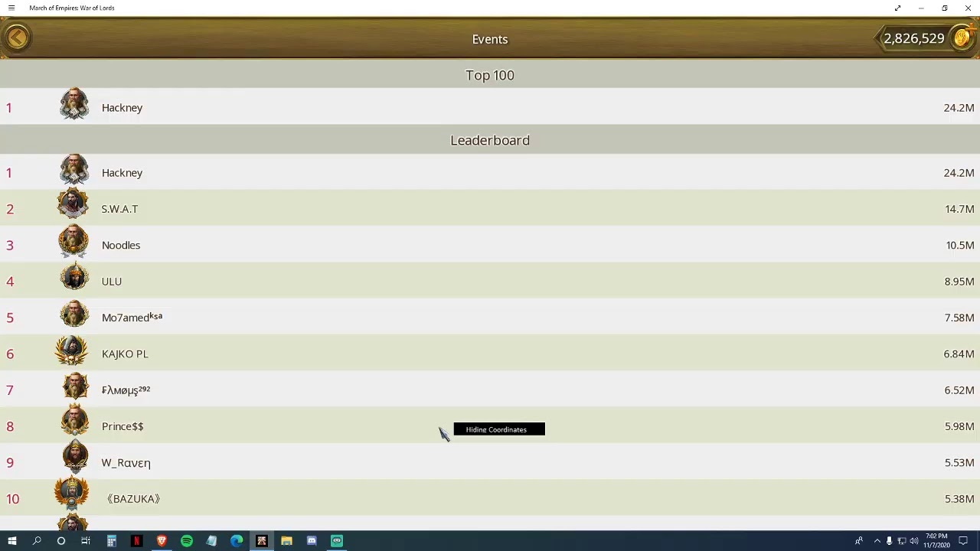This screenshot has height=551, width=980.
Task: Select S.W.A.T player name
Action: (x=119, y=209)
